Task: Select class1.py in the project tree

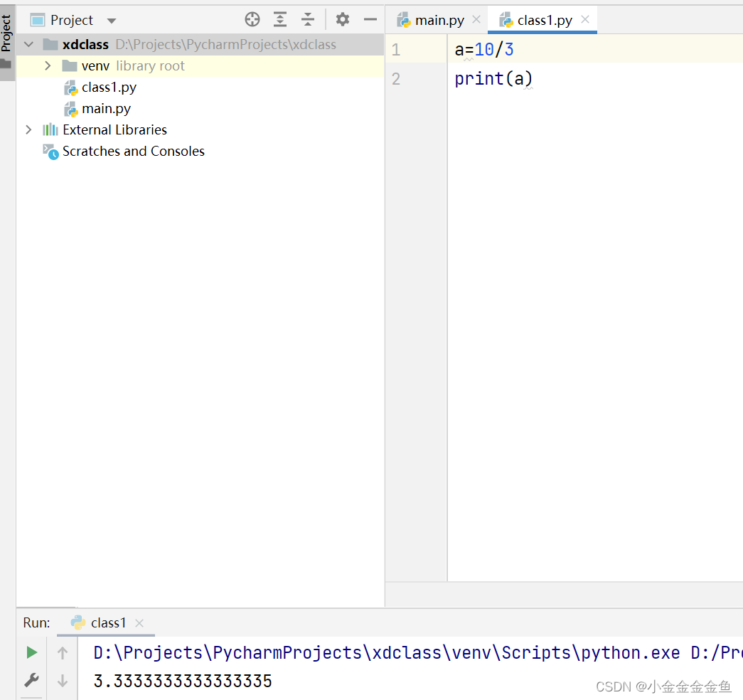Action: [x=109, y=87]
